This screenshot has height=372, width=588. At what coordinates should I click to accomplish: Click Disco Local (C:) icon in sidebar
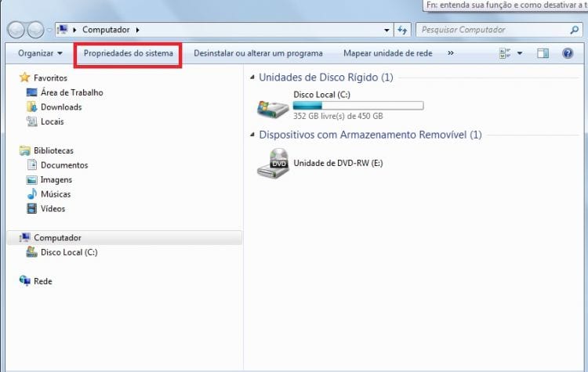[32, 251]
